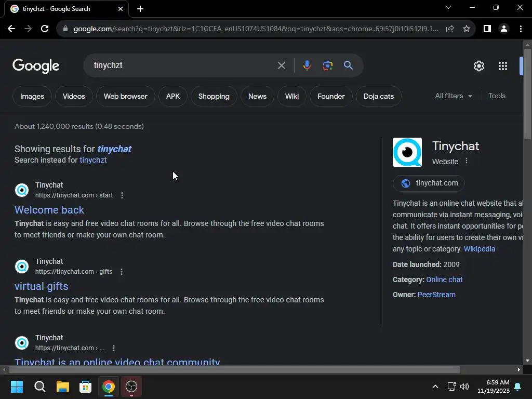
Task: Go back to the previous page
Action: tap(11, 29)
